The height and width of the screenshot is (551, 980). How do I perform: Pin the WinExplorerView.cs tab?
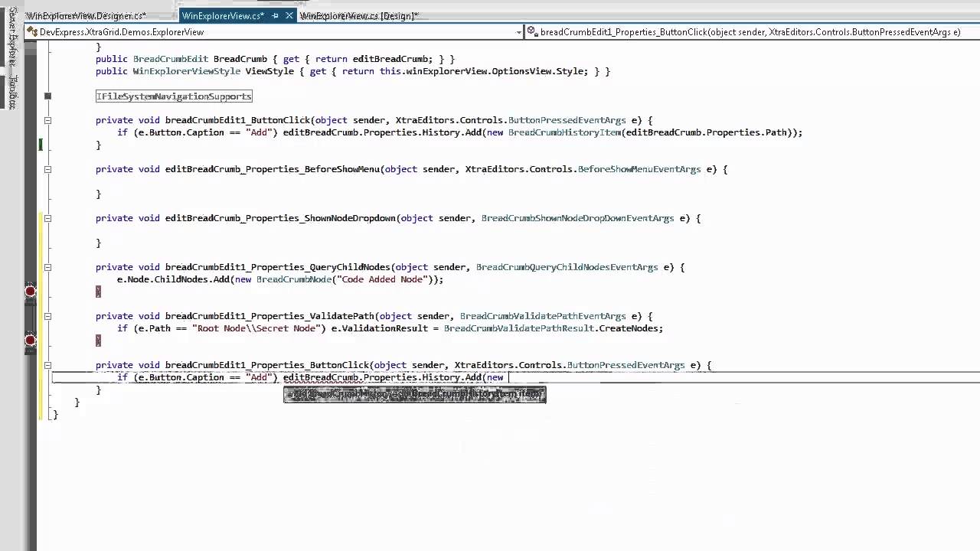276,15
